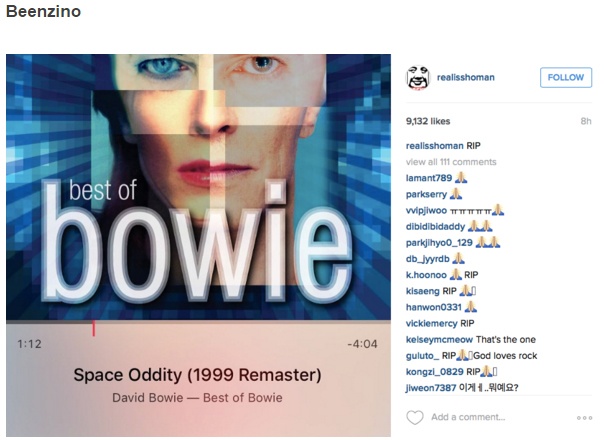605x440 pixels.
Task: Click the 9,132 likes count
Action: 428,121
